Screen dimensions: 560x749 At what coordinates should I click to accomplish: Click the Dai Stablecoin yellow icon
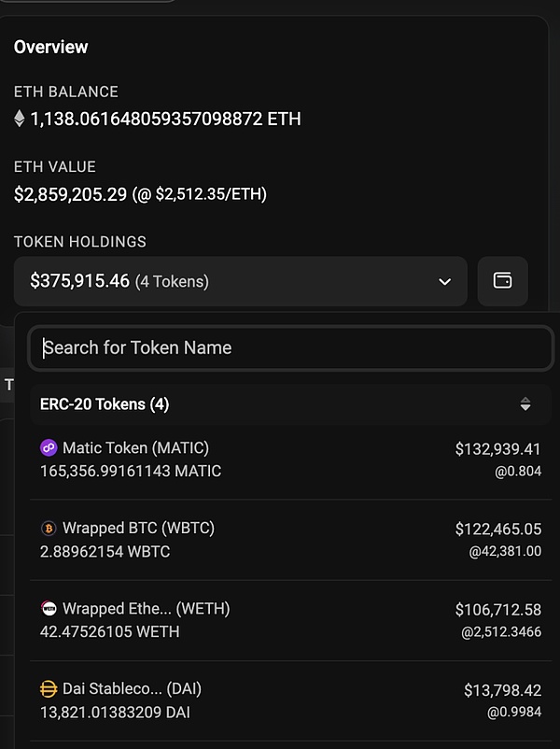(x=49, y=689)
